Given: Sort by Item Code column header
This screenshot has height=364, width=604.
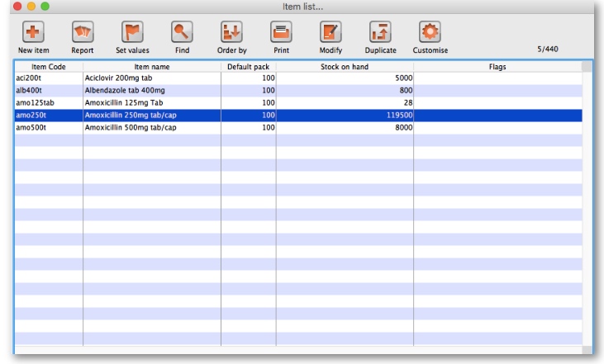Looking at the screenshot, I should (48, 66).
